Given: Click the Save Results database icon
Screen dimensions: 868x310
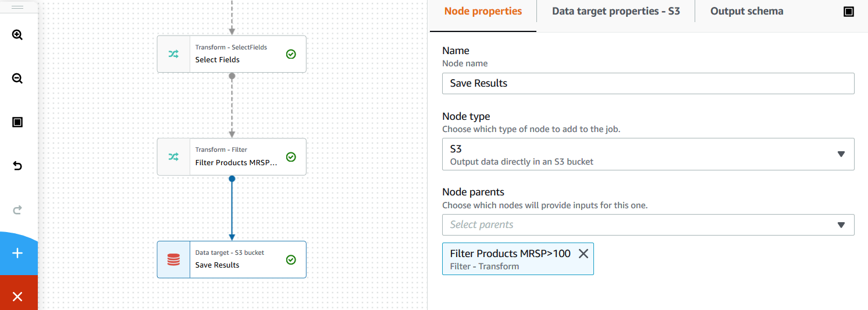Looking at the screenshot, I should click(x=173, y=259).
